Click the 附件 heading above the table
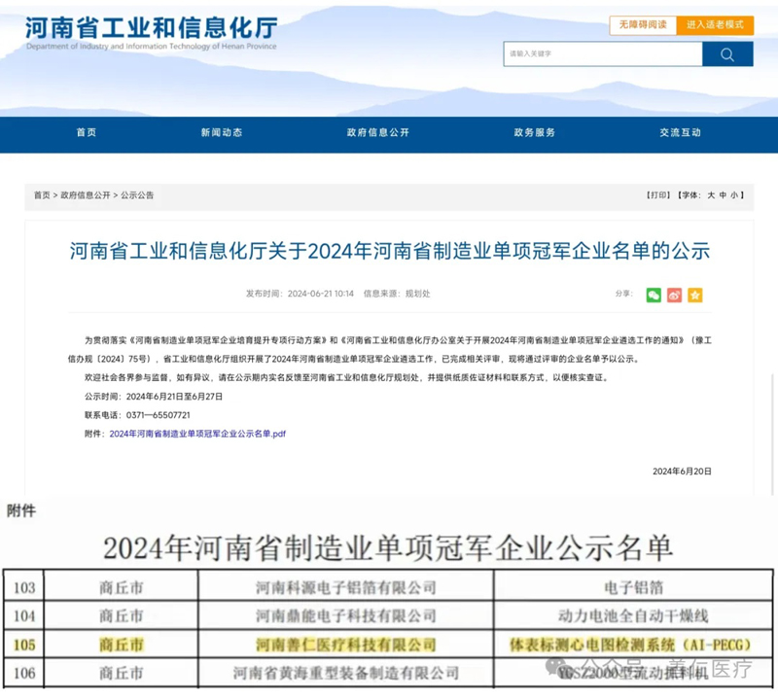Image resolution: width=778 pixels, height=700 pixels. (x=21, y=510)
